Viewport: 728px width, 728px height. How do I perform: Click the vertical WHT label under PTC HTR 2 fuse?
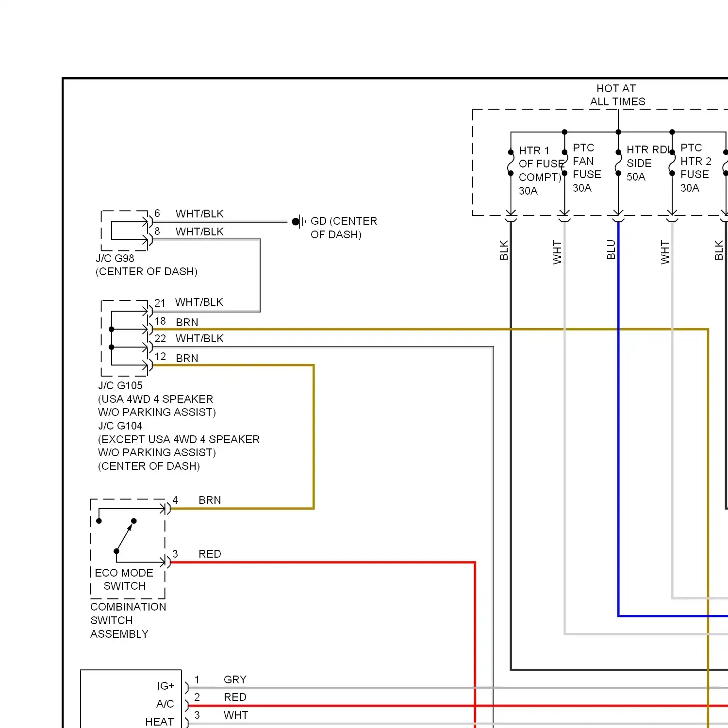665,252
